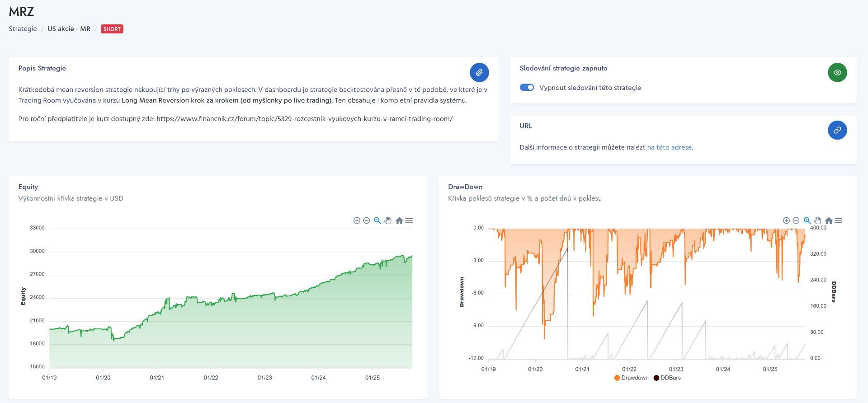Go to Strategie in the breadcrumb
The image size is (868, 403).
click(23, 29)
